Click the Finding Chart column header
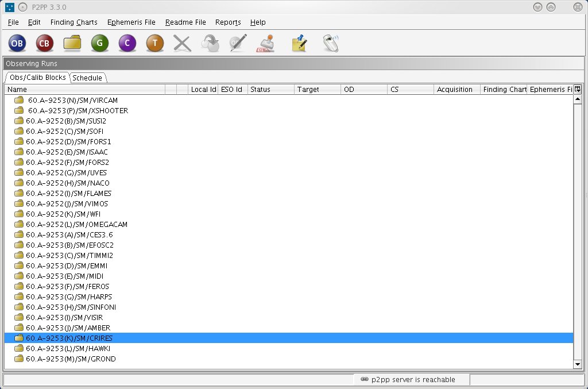Image resolution: width=588 pixels, height=389 pixels. (x=503, y=89)
